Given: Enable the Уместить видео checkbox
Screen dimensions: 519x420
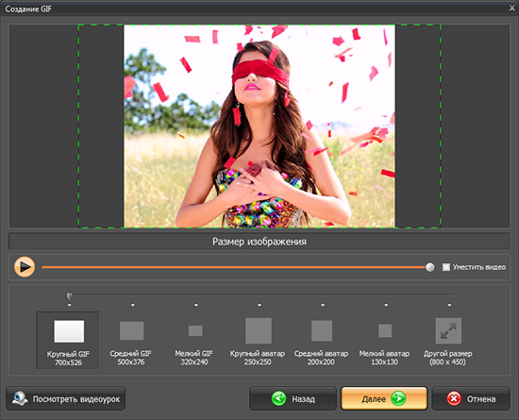Looking at the screenshot, I should coord(445,267).
